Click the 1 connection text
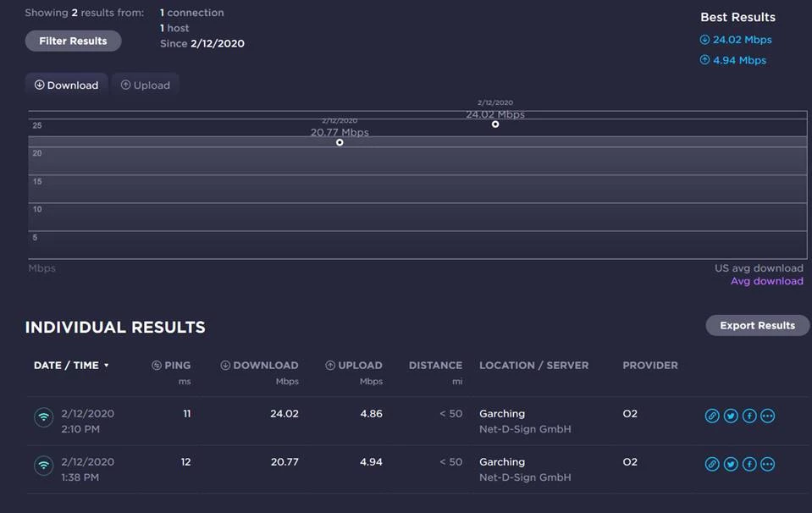The height and width of the screenshot is (513, 812). pos(191,13)
